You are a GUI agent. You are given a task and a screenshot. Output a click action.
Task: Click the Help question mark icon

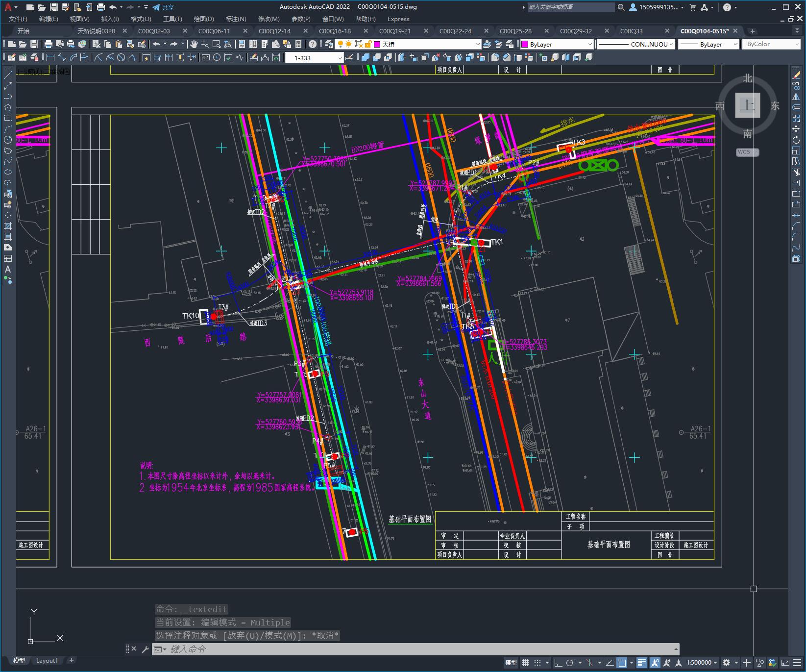pyautogui.click(x=313, y=44)
